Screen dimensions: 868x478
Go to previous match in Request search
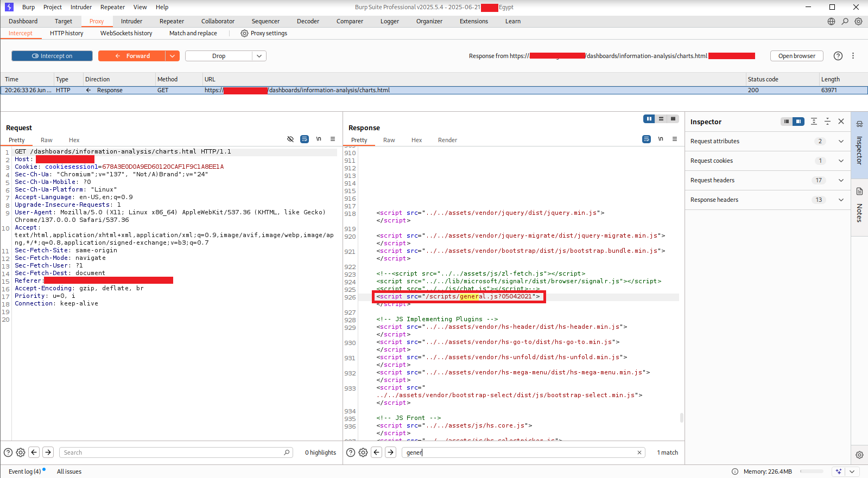[34, 452]
